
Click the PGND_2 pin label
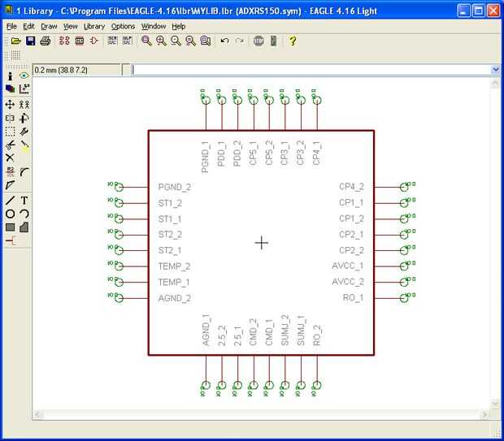(175, 188)
